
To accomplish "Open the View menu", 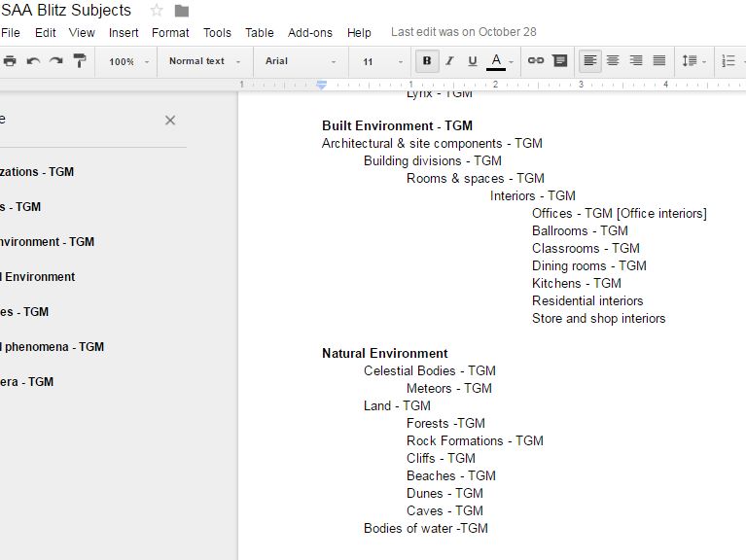I will tap(82, 33).
